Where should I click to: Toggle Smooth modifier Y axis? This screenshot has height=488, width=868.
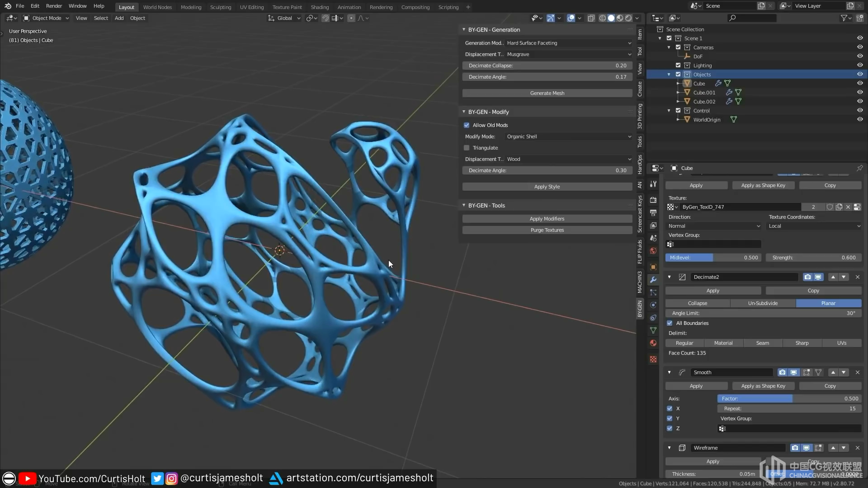(x=670, y=418)
